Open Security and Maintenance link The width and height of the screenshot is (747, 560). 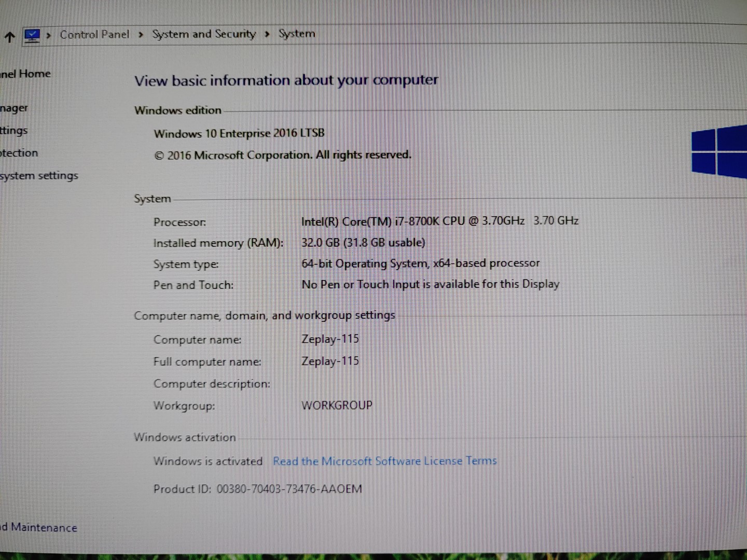coord(39,527)
